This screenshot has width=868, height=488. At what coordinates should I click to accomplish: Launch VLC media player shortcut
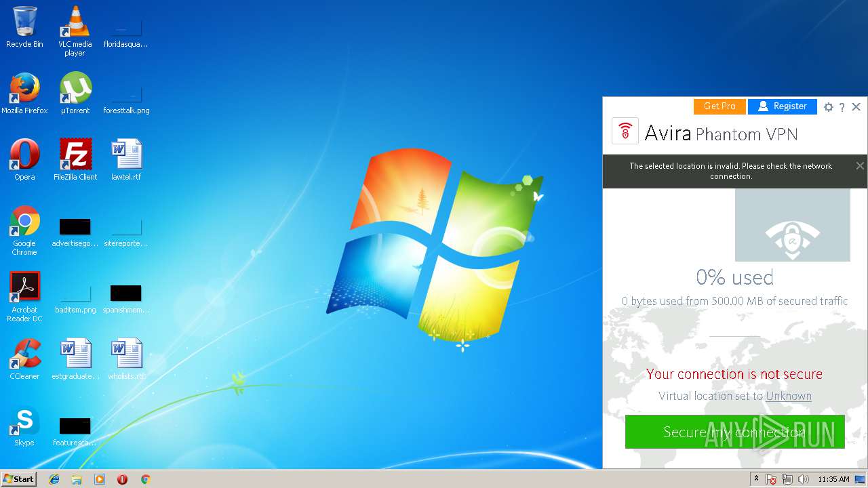point(75,31)
